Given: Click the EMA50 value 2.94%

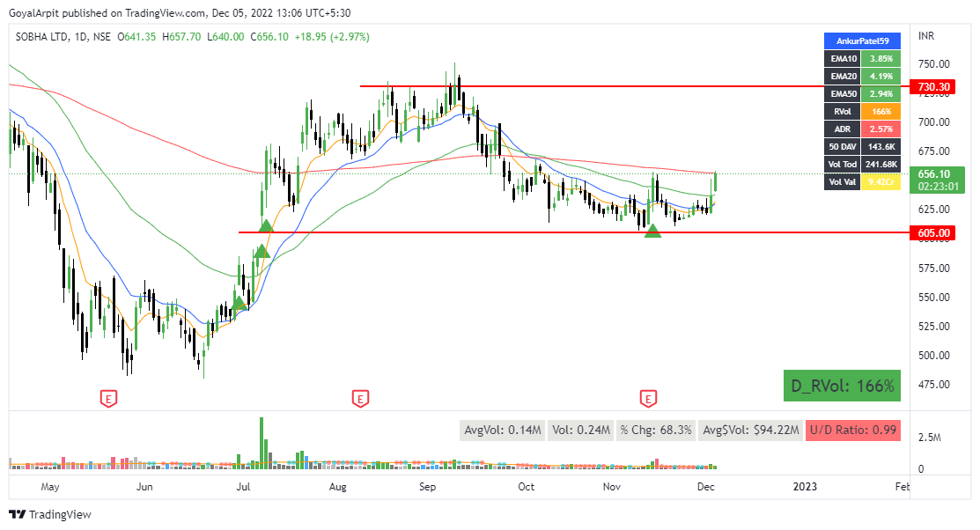Looking at the screenshot, I should tap(881, 93).
